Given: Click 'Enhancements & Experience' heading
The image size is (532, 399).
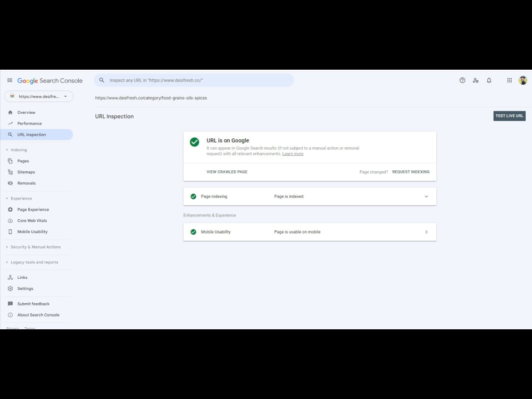Looking at the screenshot, I should pyautogui.click(x=209, y=215).
